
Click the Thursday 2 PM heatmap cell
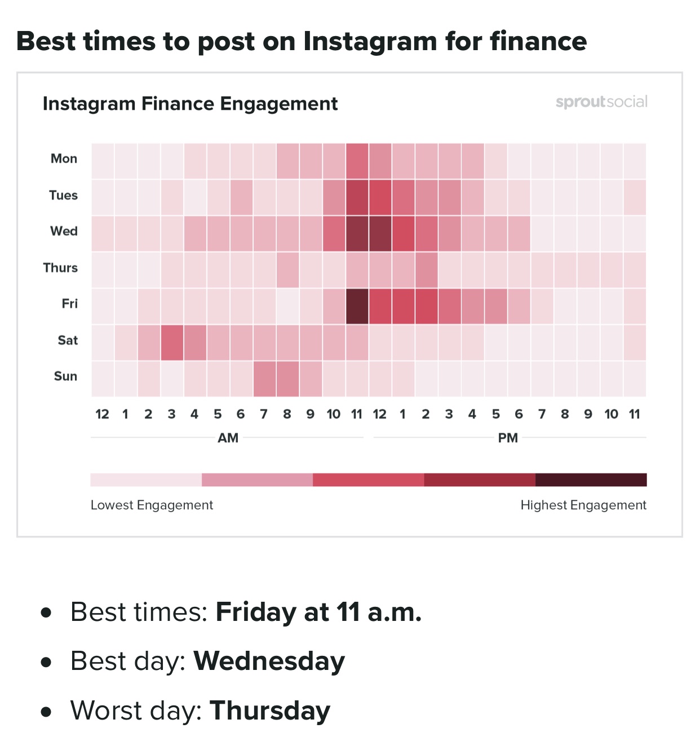coord(426,270)
